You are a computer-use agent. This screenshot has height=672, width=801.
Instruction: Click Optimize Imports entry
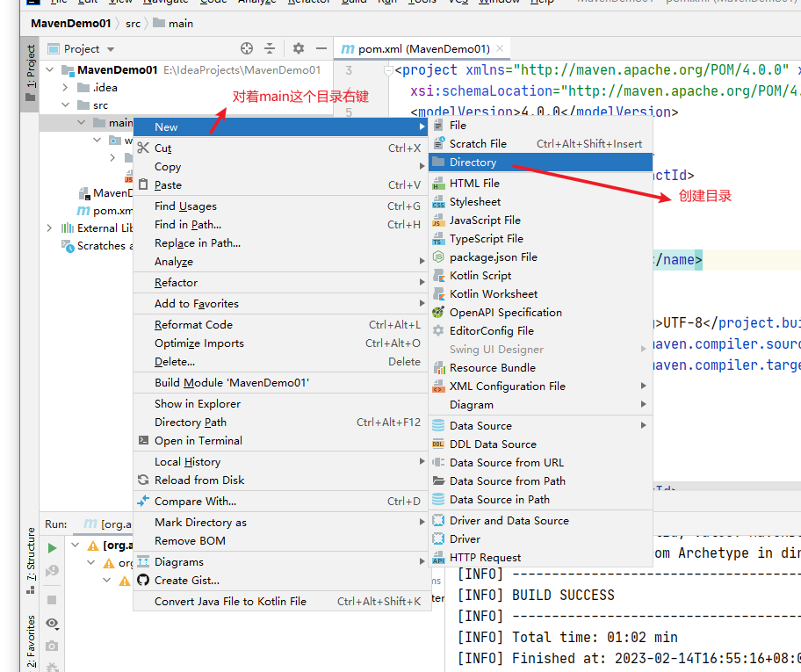click(280, 343)
